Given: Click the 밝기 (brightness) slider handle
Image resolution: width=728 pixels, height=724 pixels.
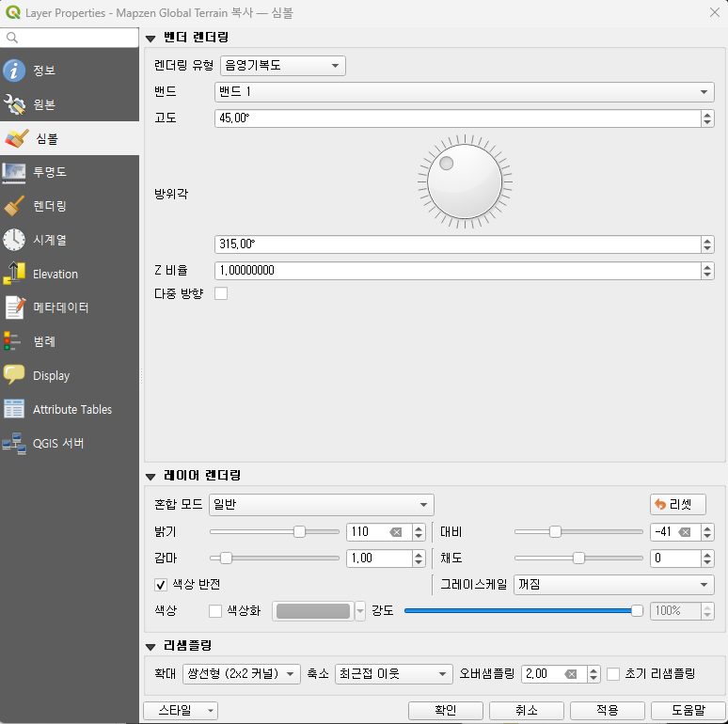Looking at the screenshot, I should (x=299, y=532).
